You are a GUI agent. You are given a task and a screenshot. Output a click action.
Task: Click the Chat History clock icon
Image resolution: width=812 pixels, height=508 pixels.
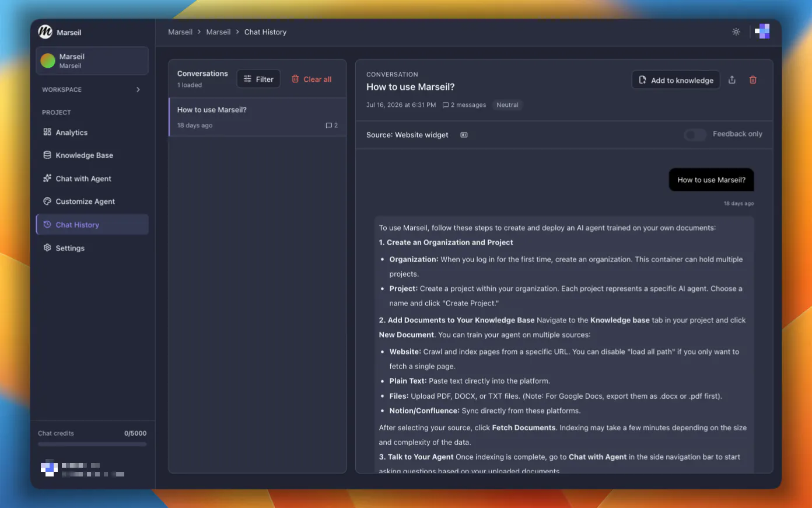click(x=47, y=224)
